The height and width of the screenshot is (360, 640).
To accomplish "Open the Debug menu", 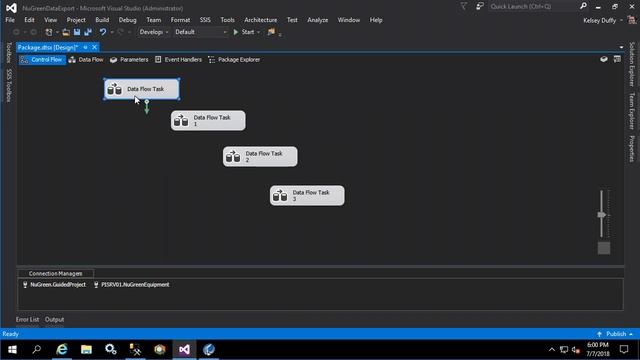I will tap(127, 20).
